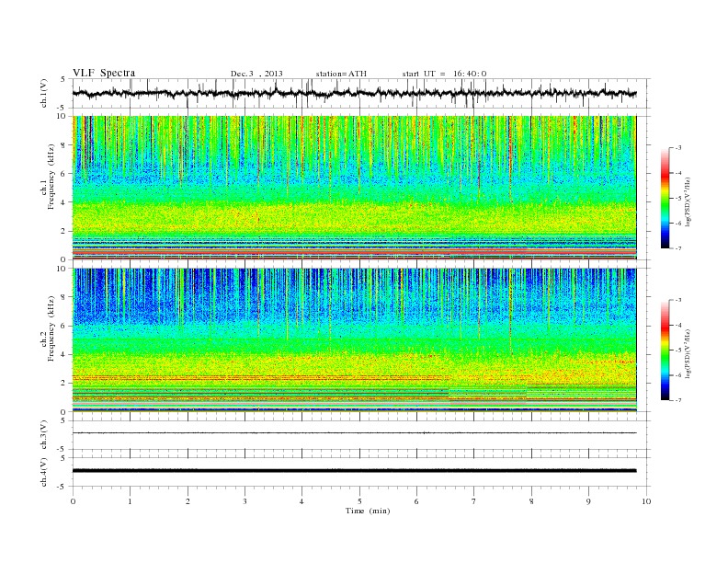Select the thick ch.4 voltage trace

pyautogui.click(x=354, y=471)
